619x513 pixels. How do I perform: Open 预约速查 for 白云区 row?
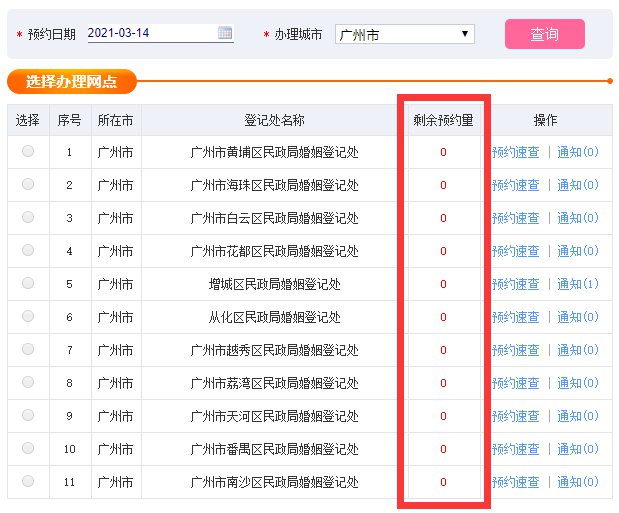point(516,218)
